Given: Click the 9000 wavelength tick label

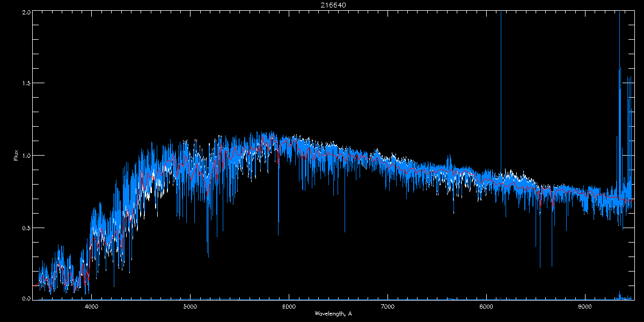Looking at the screenshot, I should tap(585, 307).
